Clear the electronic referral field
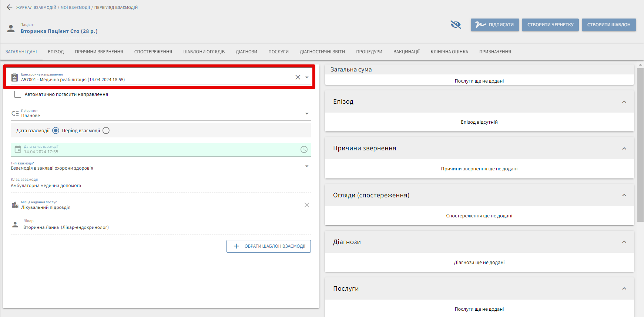Image resolution: width=644 pixels, height=317 pixels. (298, 77)
